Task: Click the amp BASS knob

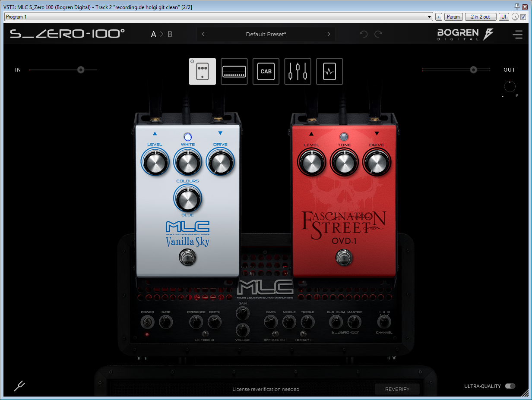Action: (x=271, y=322)
